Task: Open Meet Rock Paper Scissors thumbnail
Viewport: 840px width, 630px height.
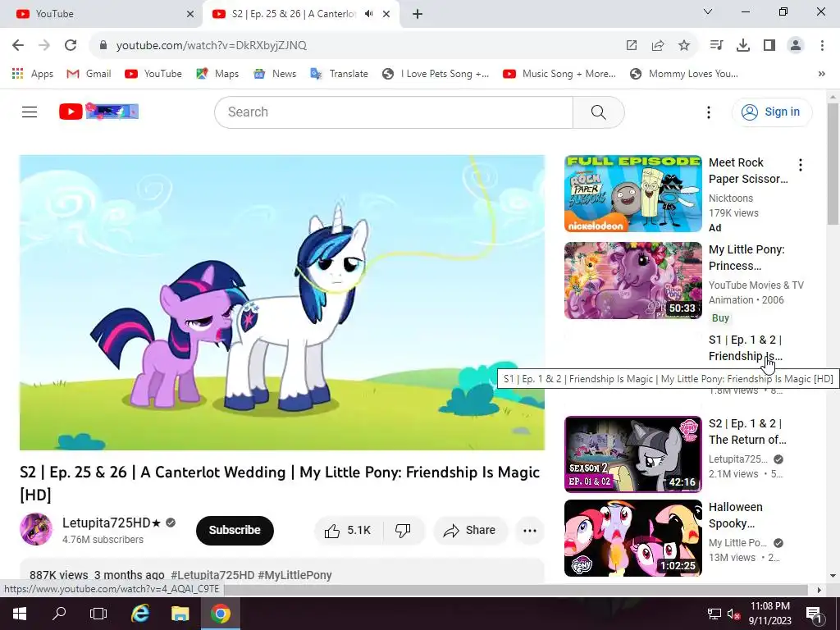Action: [x=632, y=194]
